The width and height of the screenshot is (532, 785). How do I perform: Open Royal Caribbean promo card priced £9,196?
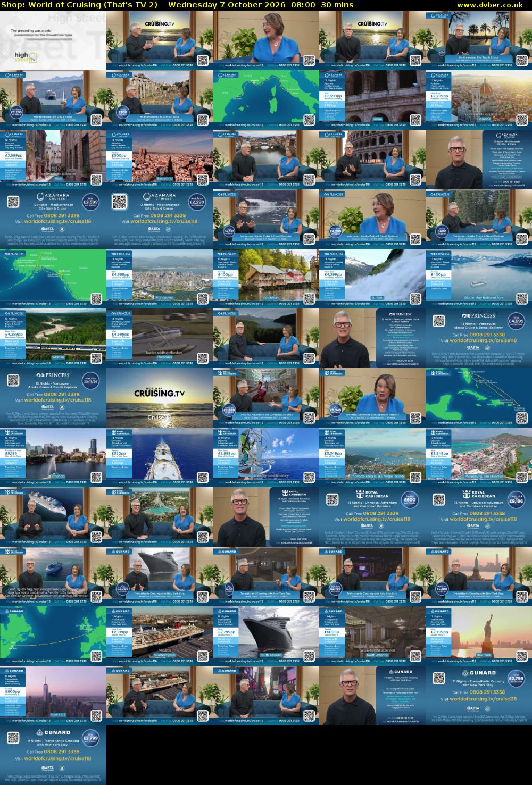coord(479,517)
